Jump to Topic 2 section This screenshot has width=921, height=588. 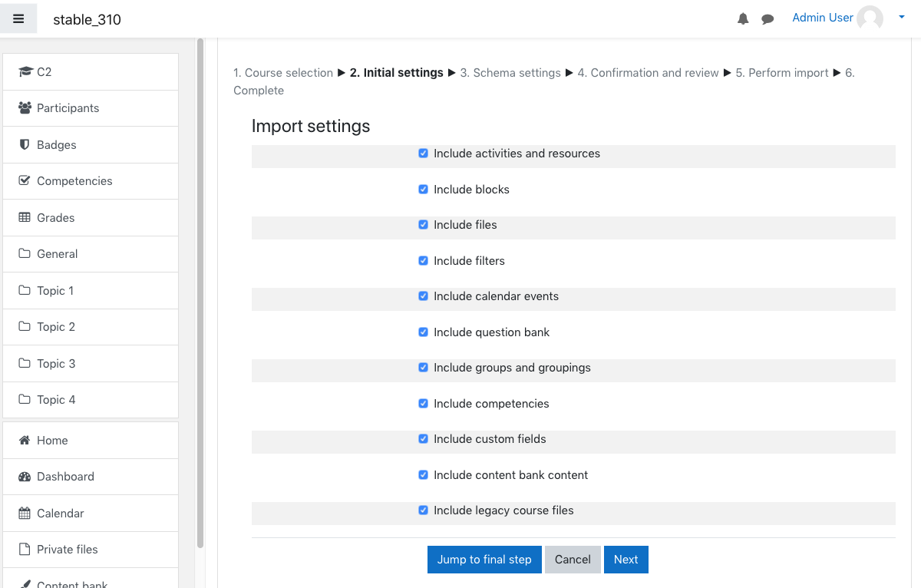click(x=91, y=327)
